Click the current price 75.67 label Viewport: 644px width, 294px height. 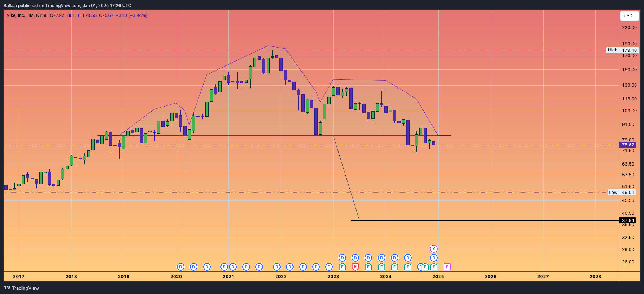click(x=628, y=145)
